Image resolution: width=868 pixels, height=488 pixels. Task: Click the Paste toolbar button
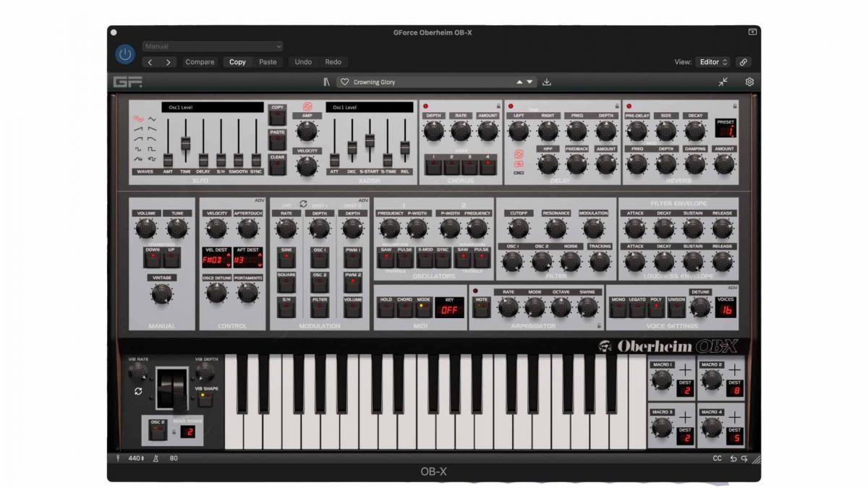(268, 62)
